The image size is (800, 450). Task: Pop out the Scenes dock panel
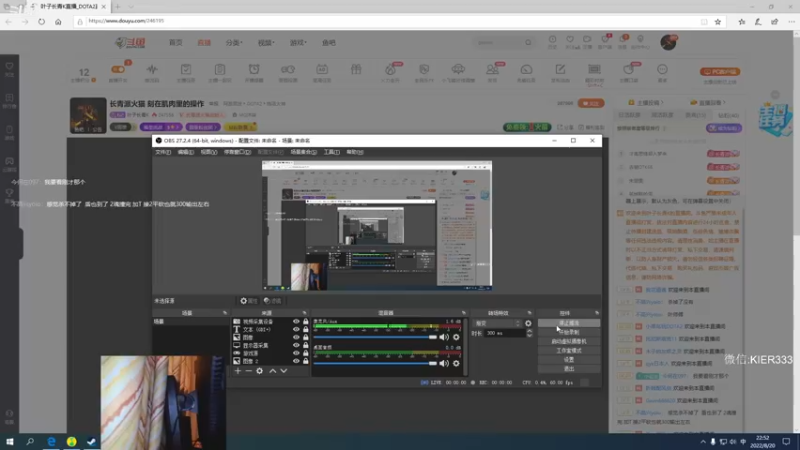[224, 313]
